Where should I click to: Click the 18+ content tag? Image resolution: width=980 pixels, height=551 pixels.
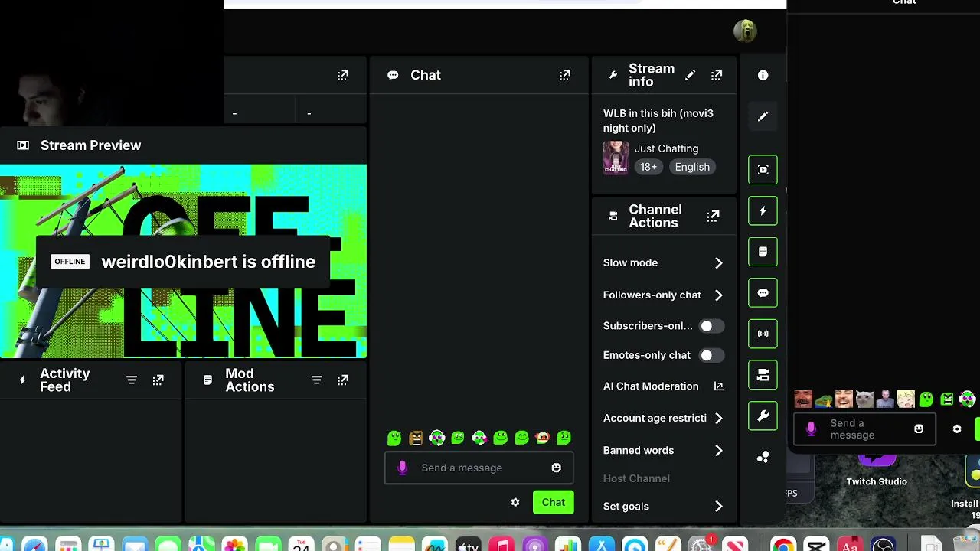(x=648, y=167)
